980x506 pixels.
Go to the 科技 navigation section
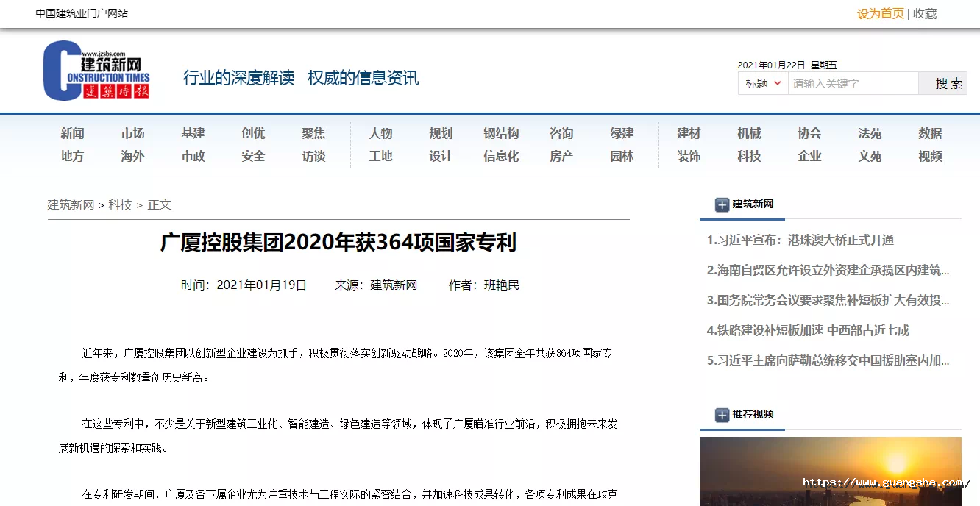749,156
